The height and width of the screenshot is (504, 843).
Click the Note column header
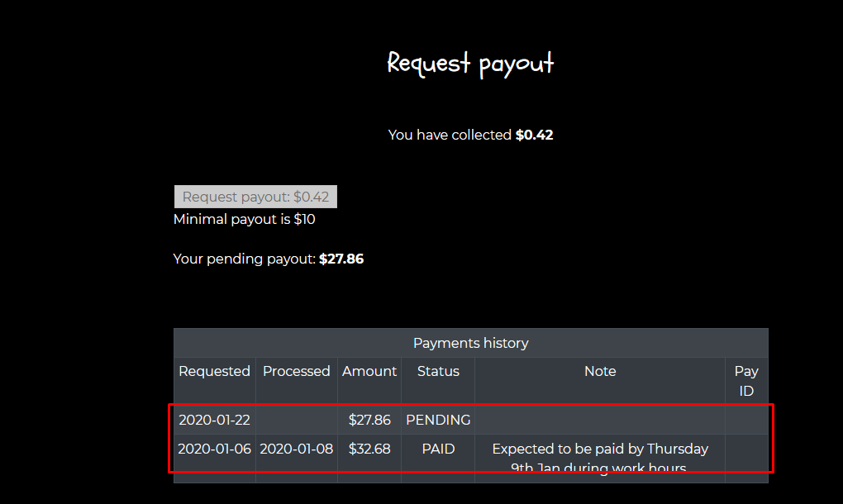[599, 371]
